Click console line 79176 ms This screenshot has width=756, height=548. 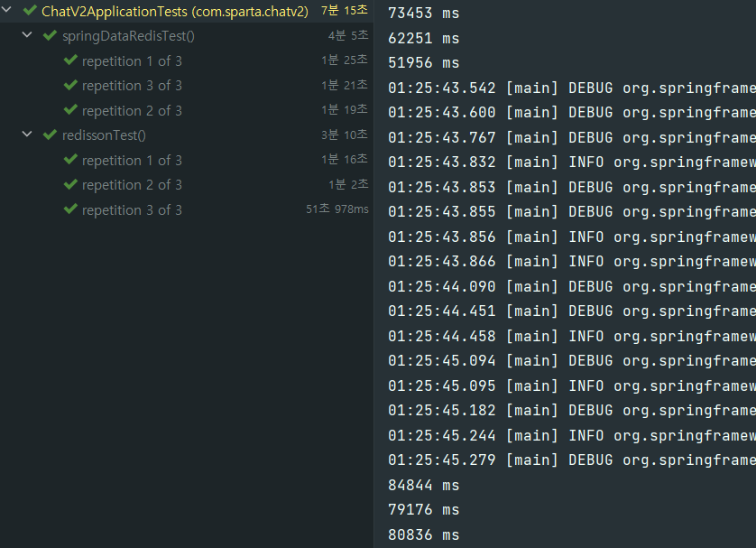424,510
